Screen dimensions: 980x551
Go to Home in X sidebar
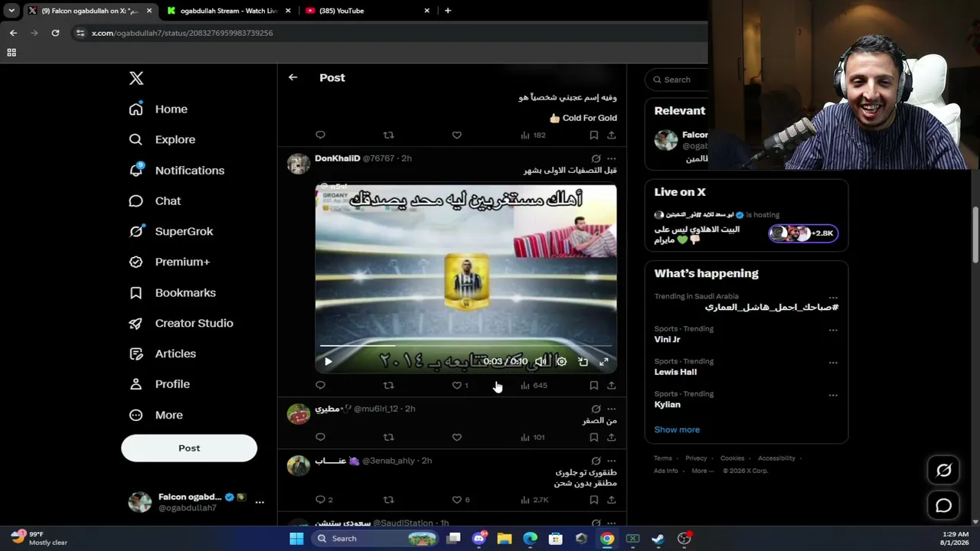[x=158, y=109]
